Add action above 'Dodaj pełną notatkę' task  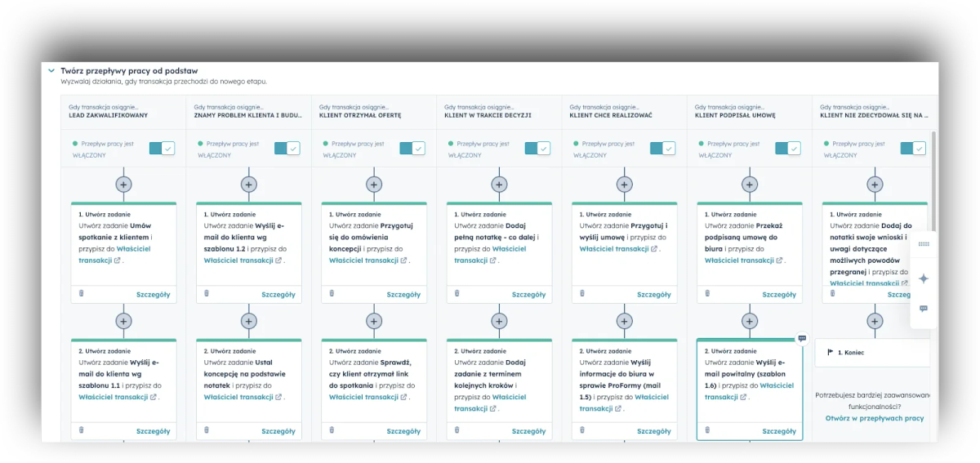click(x=499, y=185)
